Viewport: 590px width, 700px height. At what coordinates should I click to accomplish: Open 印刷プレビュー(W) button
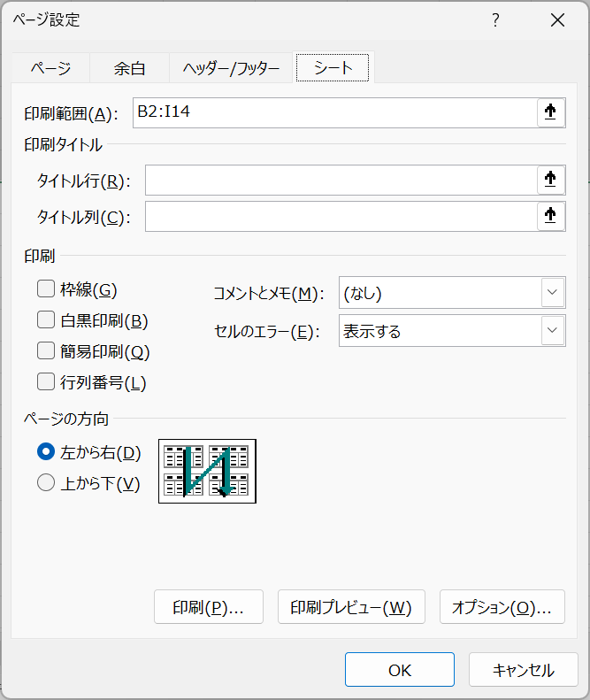pos(351,607)
